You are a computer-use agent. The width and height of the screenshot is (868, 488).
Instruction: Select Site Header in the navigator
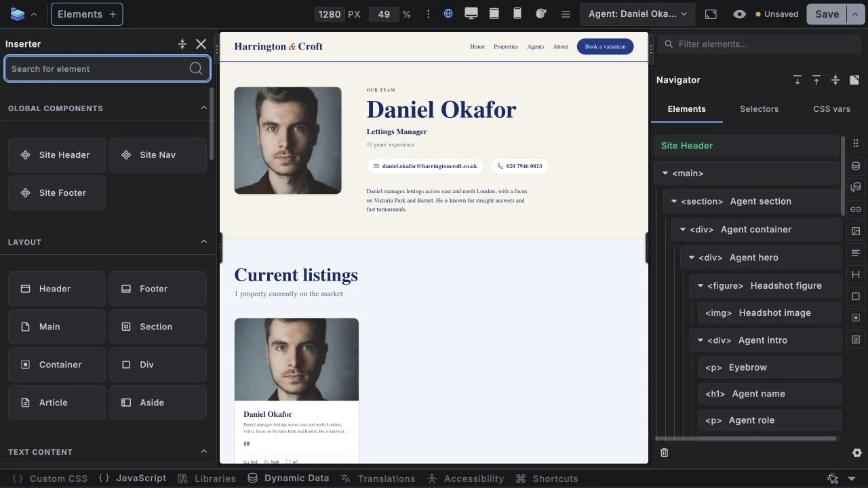(747, 146)
